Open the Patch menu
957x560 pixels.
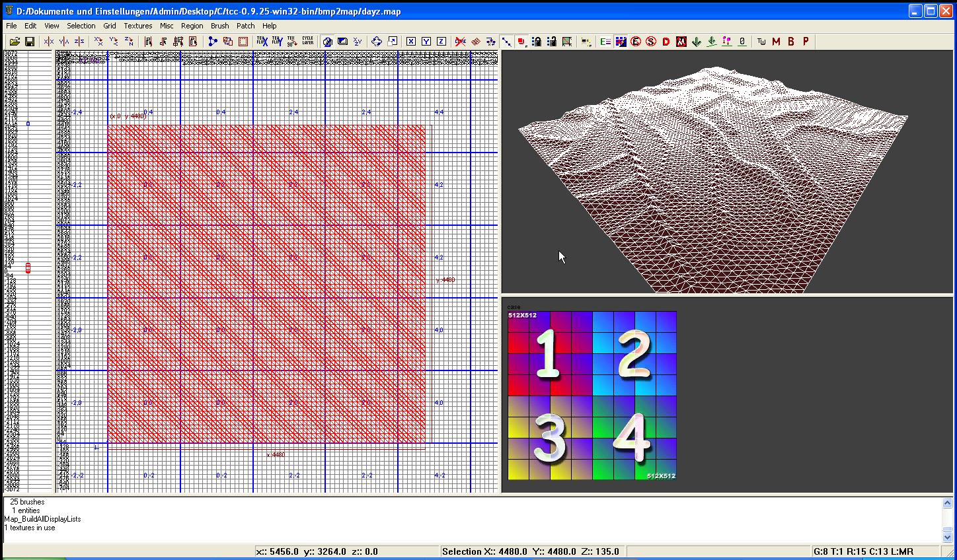246,26
